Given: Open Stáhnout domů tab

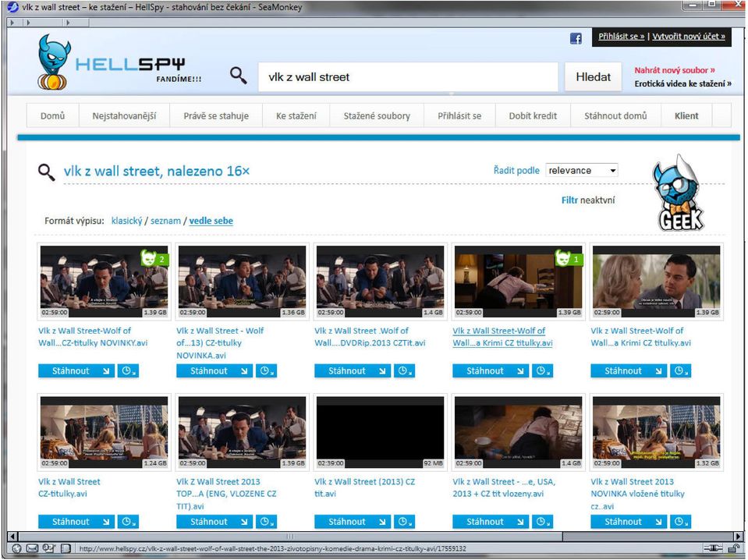Looking at the screenshot, I should [x=615, y=115].
